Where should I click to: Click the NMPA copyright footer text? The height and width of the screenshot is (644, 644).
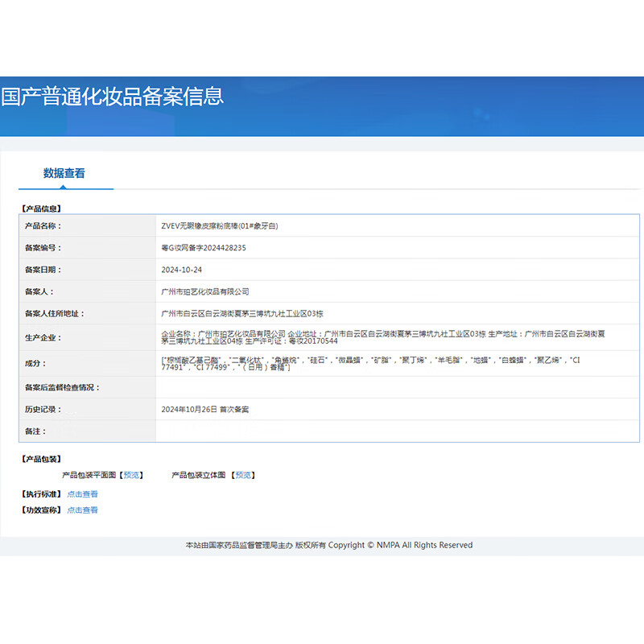tap(328, 545)
